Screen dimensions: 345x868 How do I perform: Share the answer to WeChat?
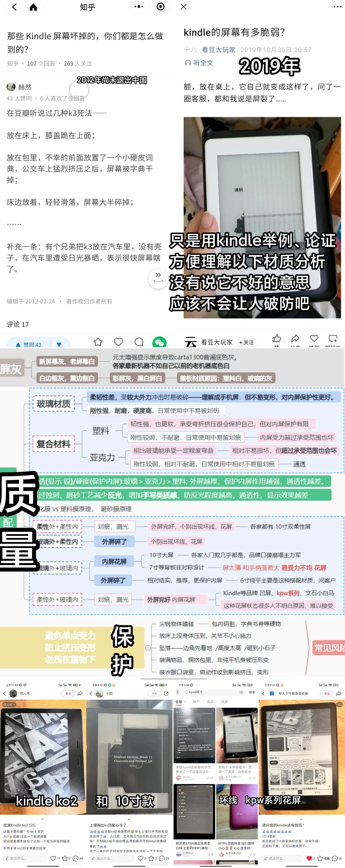[x=159, y=342]
